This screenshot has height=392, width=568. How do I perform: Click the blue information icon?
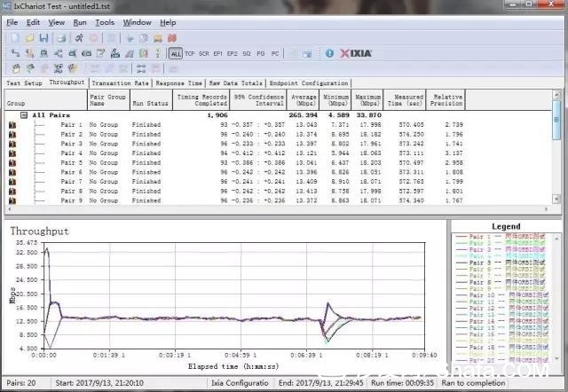tap(329, 53)
